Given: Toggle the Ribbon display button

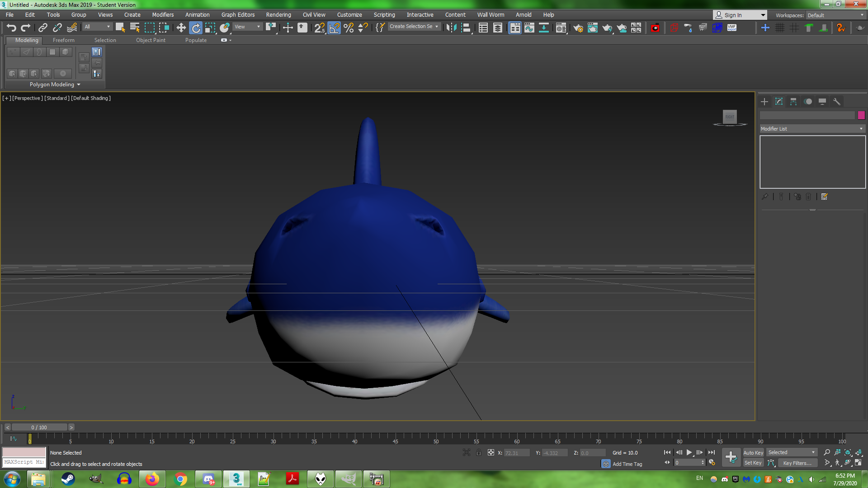Looking at the screenshot, I should click(x=515, y=28).
